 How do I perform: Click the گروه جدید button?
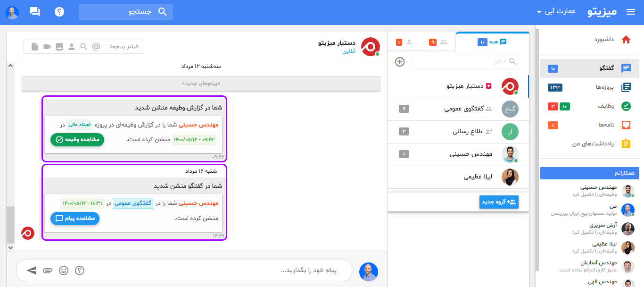point(499,202)
